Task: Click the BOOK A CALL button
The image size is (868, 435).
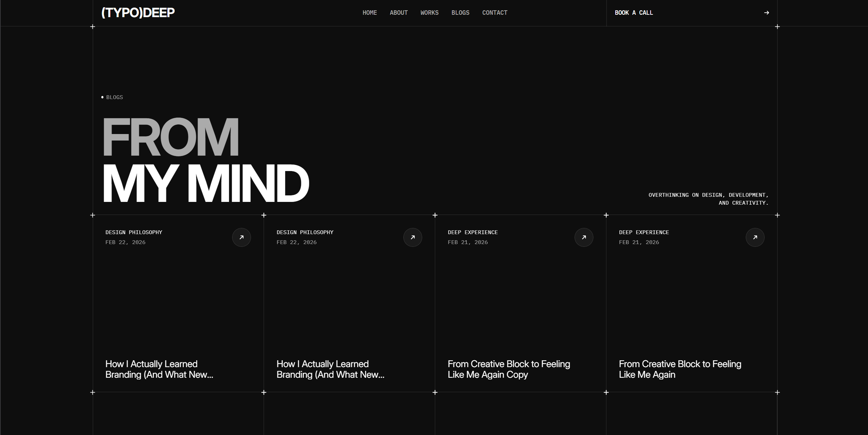Action: click(x=692, y=13)
